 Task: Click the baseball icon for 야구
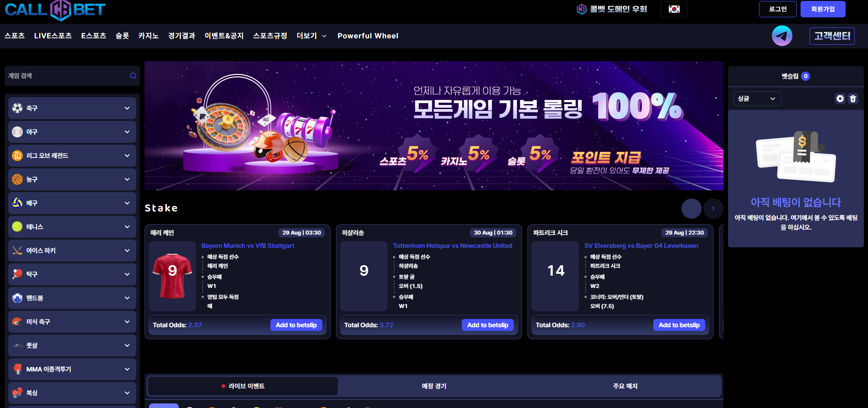pos(17,132)
